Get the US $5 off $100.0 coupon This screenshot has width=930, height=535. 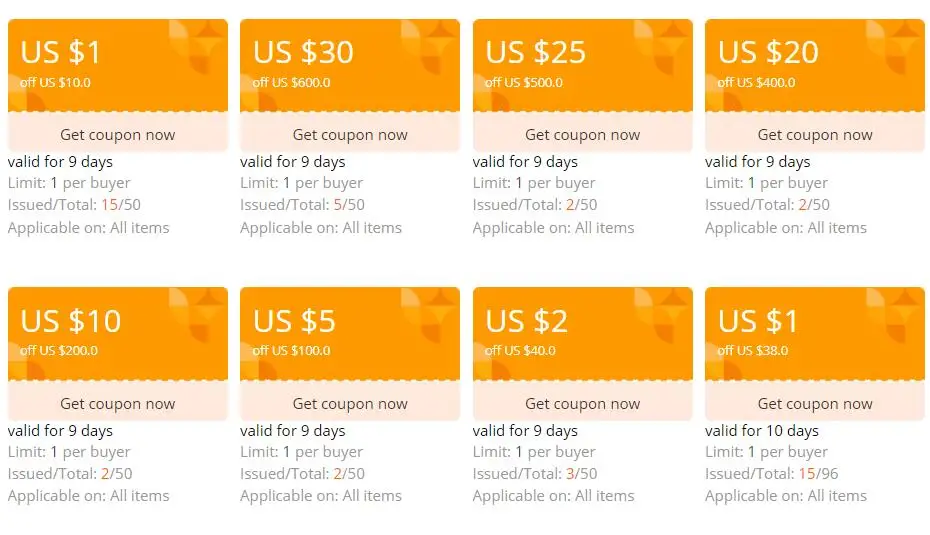point(350,403)
